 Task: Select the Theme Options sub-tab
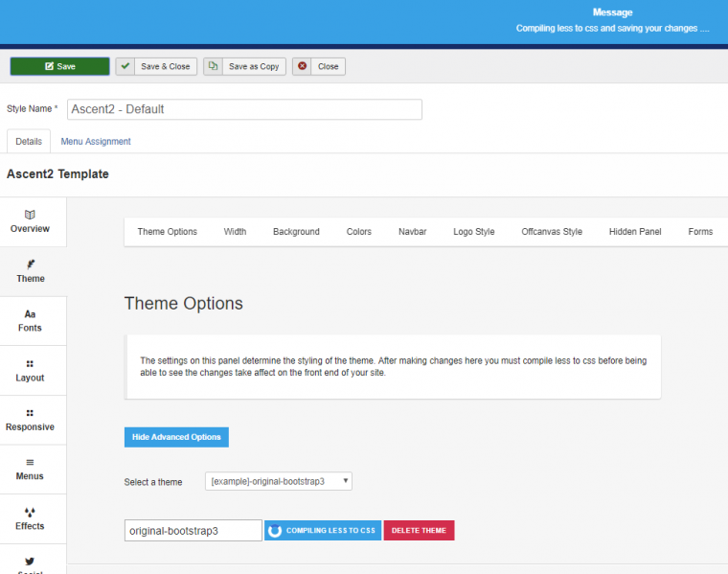pyautogui.click(x=167, y=231)
